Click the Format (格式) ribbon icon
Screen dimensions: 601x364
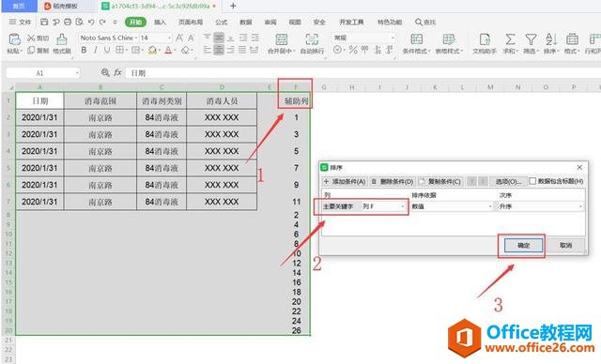click(572, 39)
